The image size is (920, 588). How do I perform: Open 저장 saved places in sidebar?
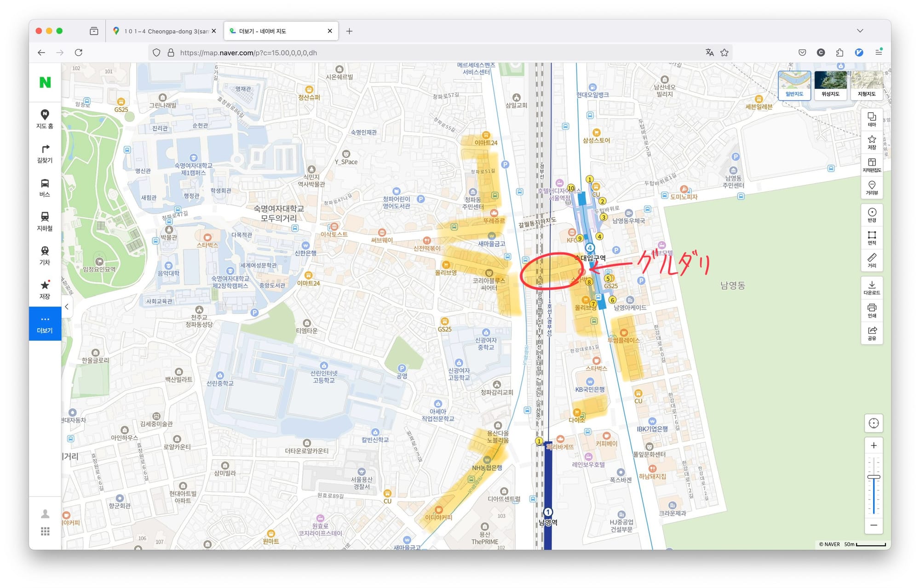(x=45, y=290)
